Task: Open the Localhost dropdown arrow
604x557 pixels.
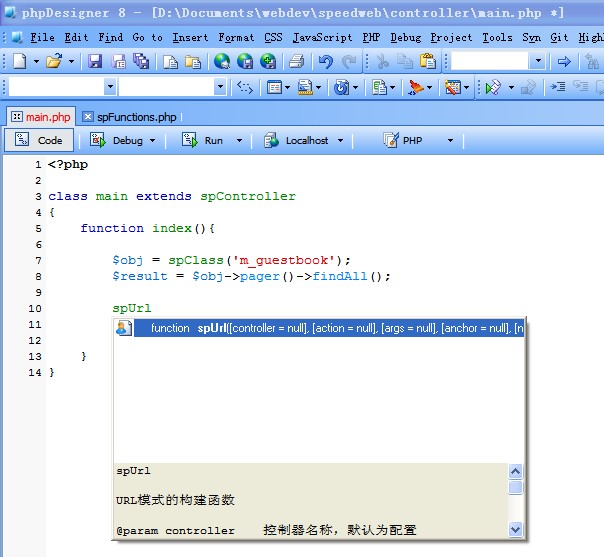Action: pos(341,141)
